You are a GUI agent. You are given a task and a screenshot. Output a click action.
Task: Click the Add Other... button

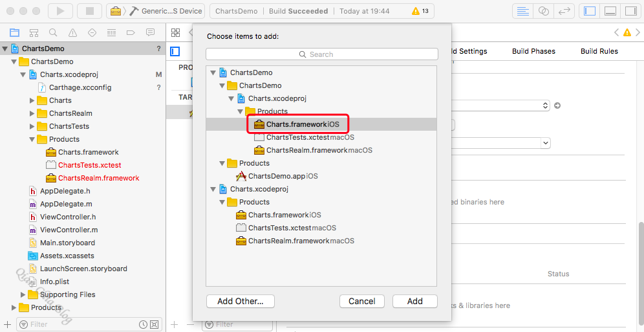241,301
